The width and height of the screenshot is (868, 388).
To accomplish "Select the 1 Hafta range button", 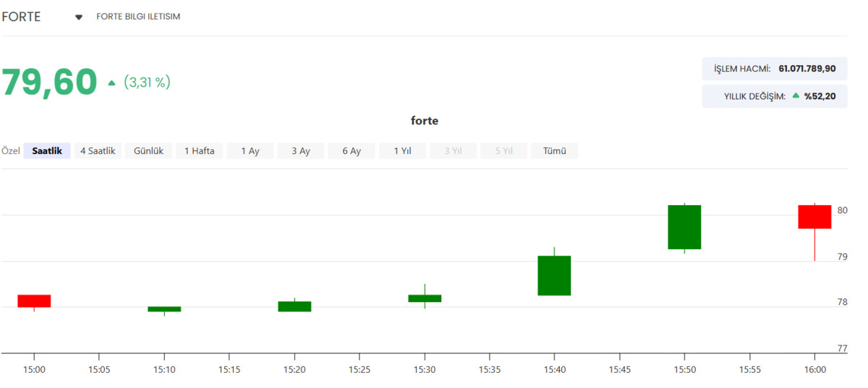I will tap(200, 151).
